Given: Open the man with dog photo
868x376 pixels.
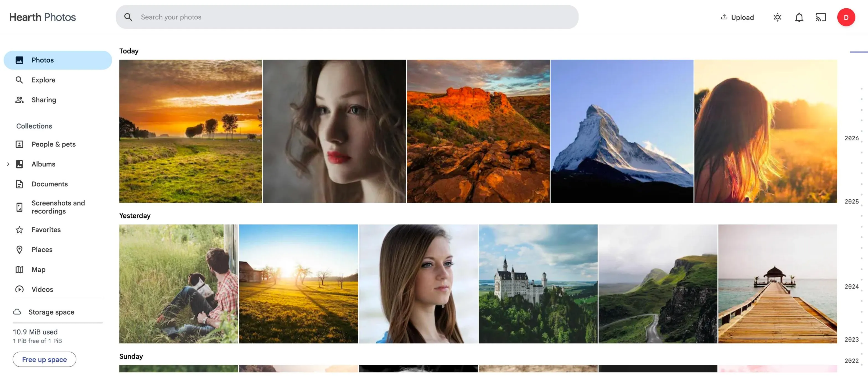Looking at the screenshot, I should coord(179,284).
